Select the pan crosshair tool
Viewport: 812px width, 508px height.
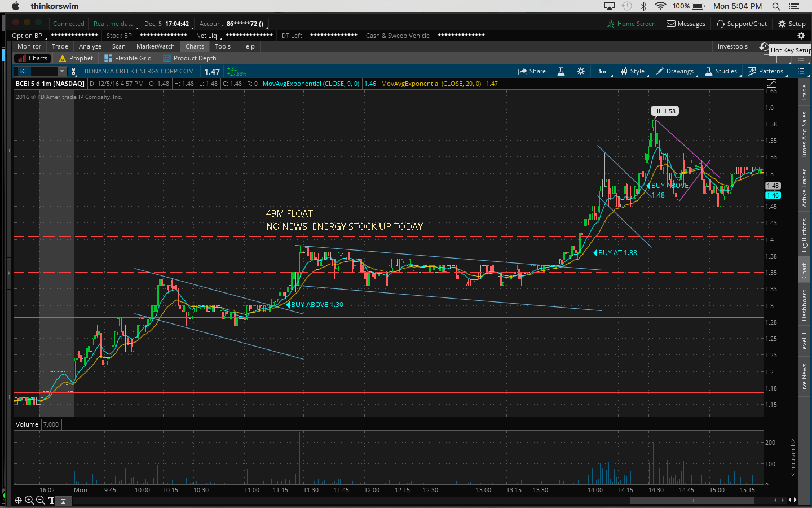18,500
